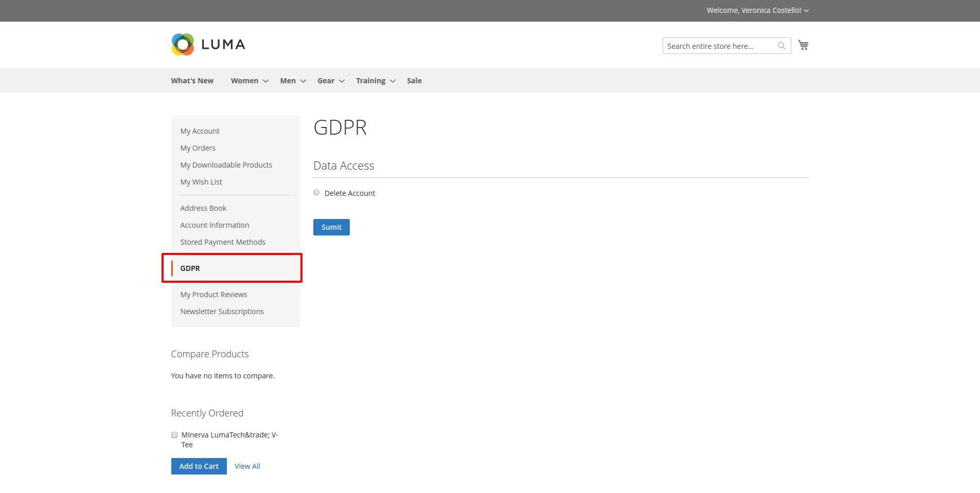This screenshot has width=980, height=493.
Task: Expand the Gear menu chevron
Action: click(342, 81)
